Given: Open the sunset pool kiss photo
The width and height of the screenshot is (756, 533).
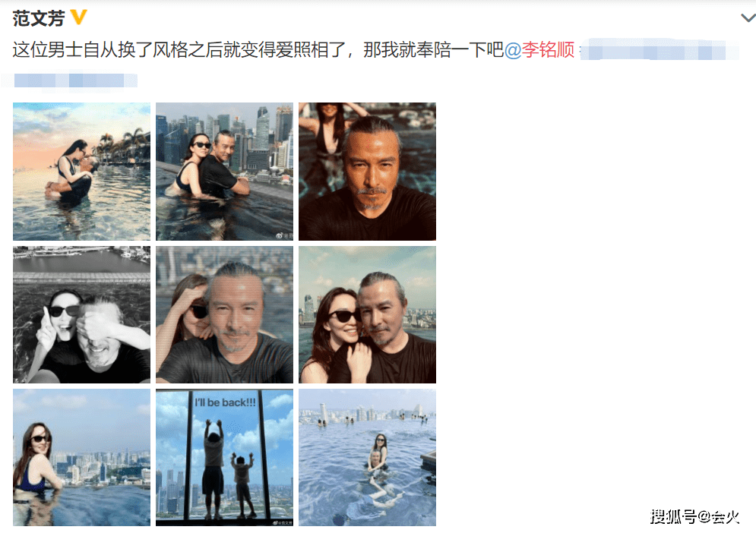Looking at the screenshot, I should [x=81, y=171].
